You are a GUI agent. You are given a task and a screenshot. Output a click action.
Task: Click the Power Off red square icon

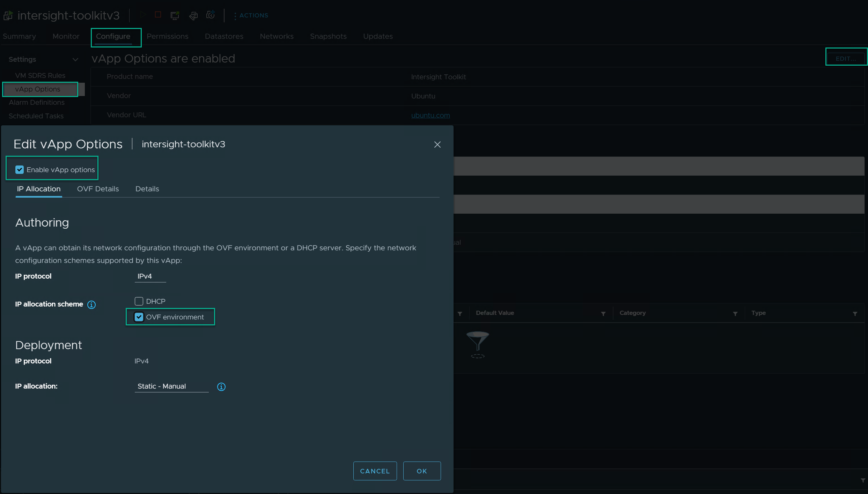click(x=158, y=15)
